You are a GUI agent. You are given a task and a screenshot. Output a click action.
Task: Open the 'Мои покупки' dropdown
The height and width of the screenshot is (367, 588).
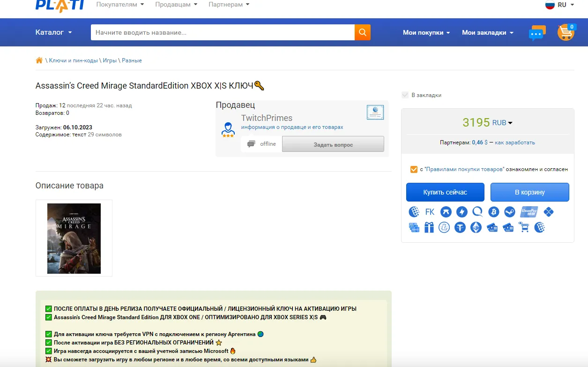pos(426,32)
